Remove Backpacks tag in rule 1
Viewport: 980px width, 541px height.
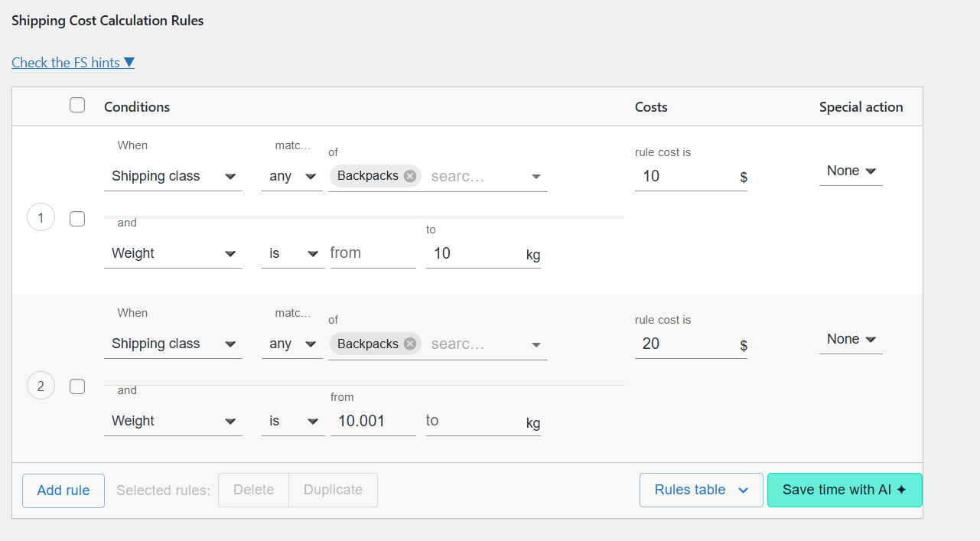click(410, 176)
